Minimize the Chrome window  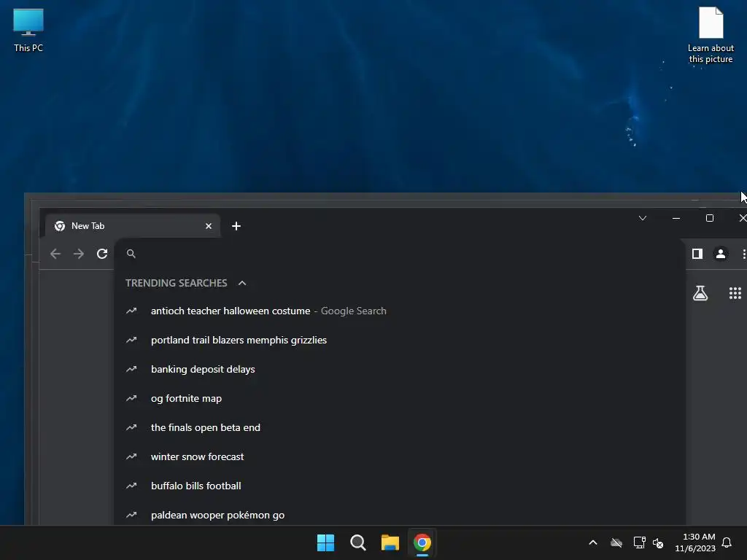pos(676,218)
